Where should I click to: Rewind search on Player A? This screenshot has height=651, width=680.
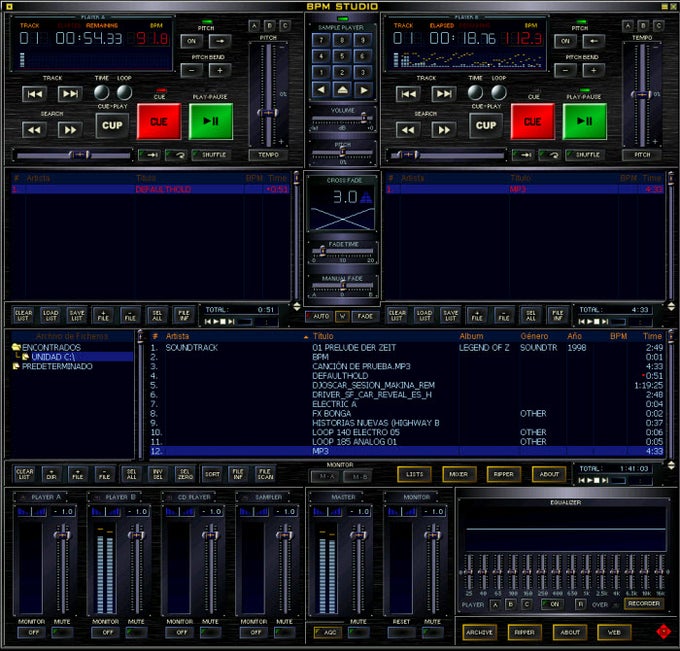(x=35, y=130)
